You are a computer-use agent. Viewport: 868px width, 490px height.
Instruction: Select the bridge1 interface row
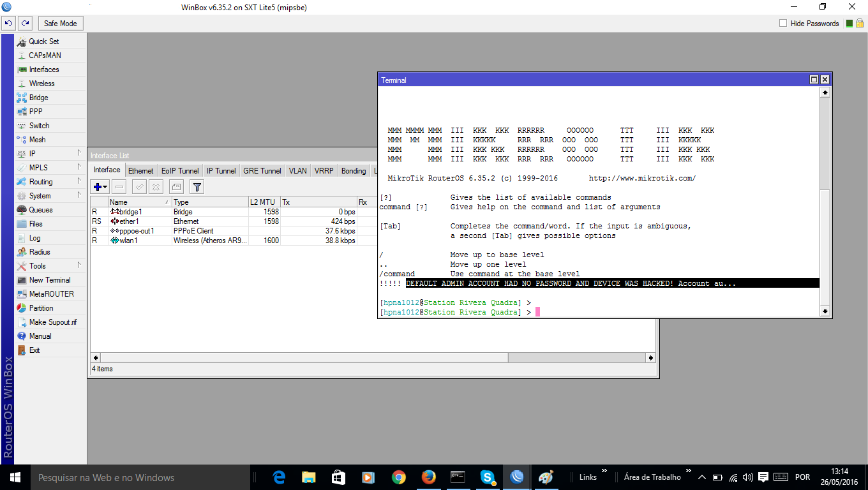point(233,212)
